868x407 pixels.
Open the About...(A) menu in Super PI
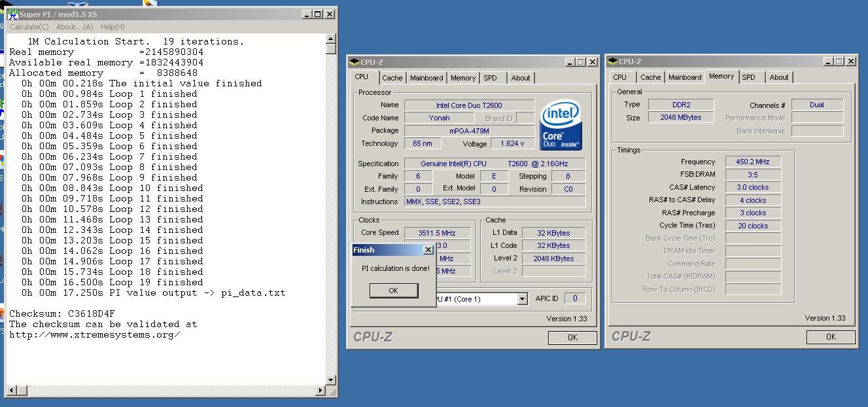tap(75, 27)
